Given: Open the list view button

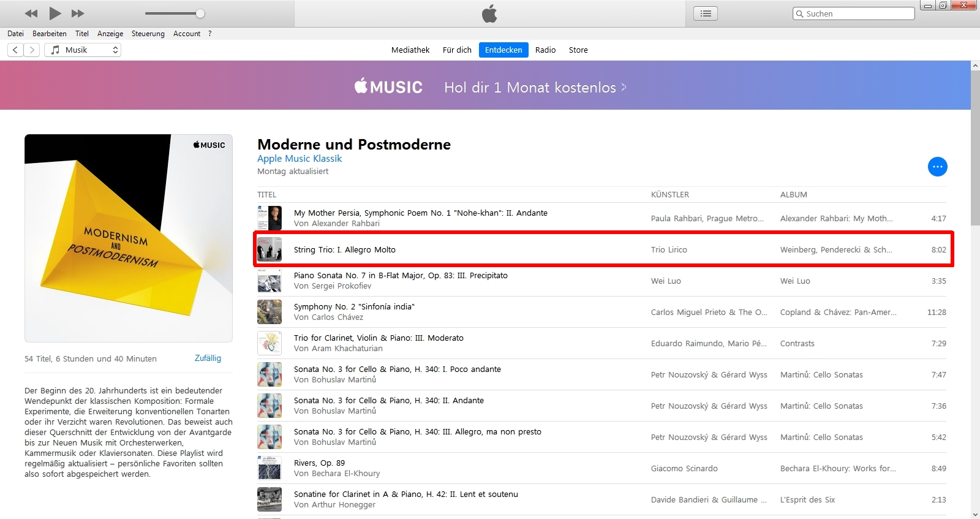Looking at the screenshot, I should coord(706,13).
